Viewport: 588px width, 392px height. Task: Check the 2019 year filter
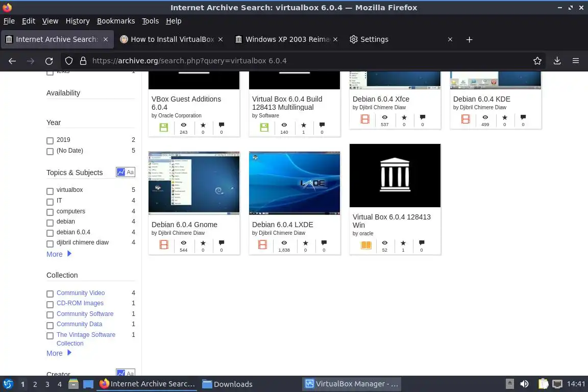(50, 141)
